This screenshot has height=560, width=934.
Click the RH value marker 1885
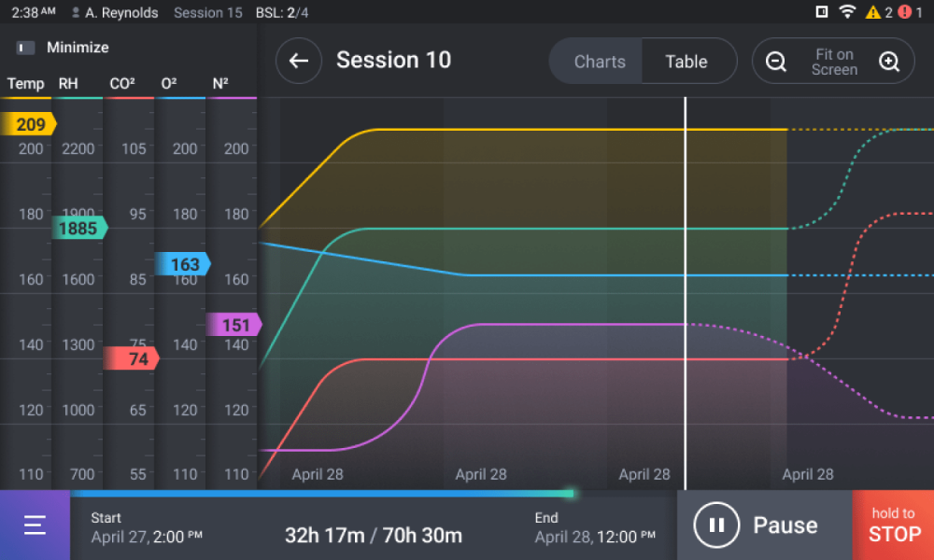tap(79, 228)
